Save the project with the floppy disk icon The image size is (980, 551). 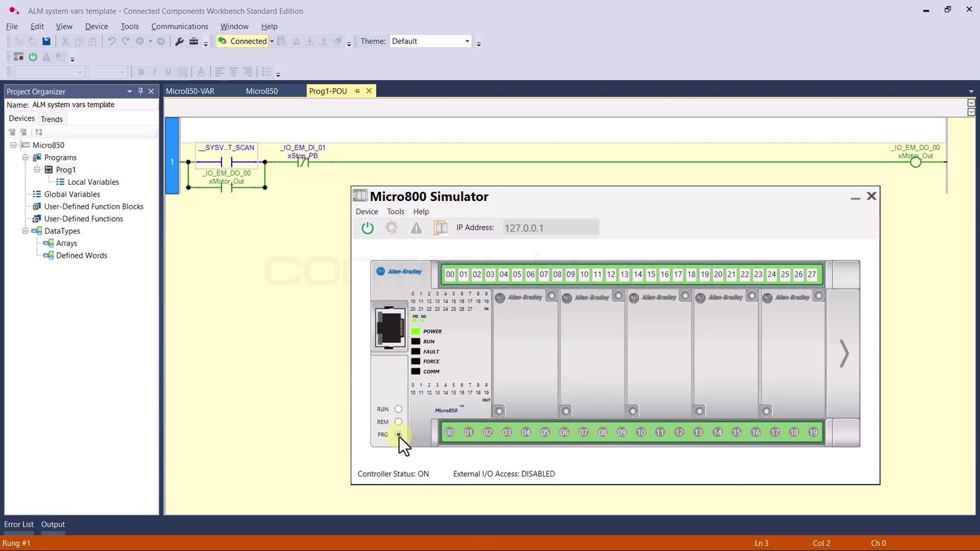[x=46, y=41]
